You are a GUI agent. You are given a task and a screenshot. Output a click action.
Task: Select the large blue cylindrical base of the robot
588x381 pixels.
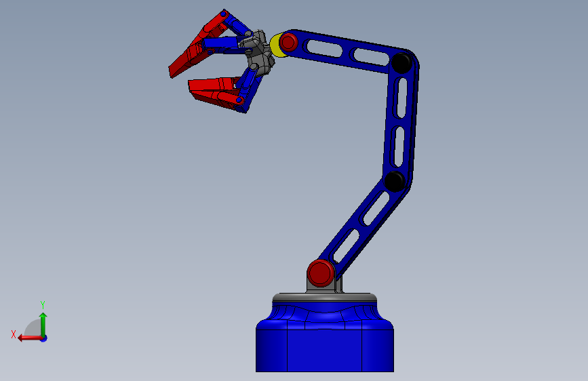click(x=325, y=338)
